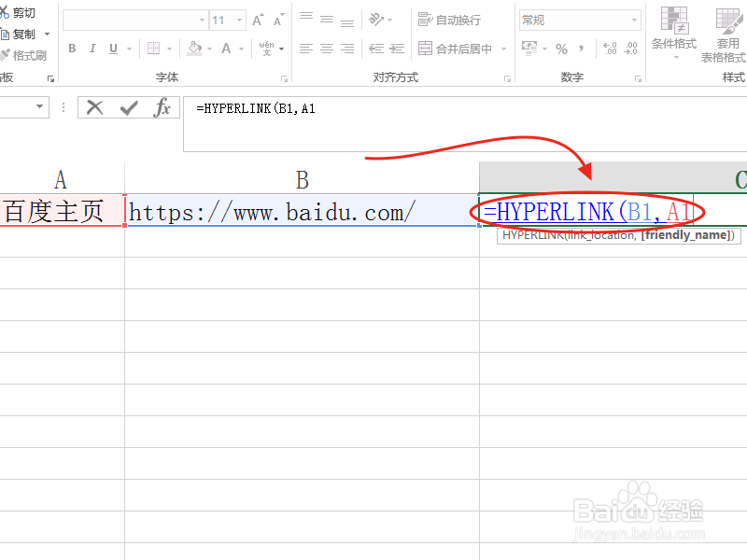
Task: Increase decimal places
Action: coord(610,49)
